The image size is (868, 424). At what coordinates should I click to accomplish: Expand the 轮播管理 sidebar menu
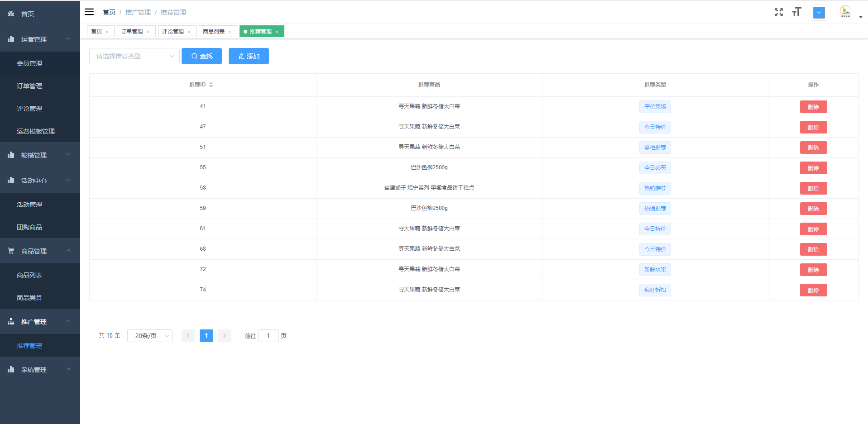[40, 155]
